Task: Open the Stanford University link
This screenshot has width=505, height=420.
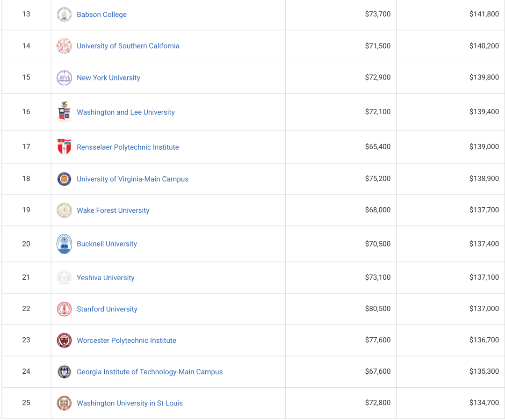Action: click(107, 309)
